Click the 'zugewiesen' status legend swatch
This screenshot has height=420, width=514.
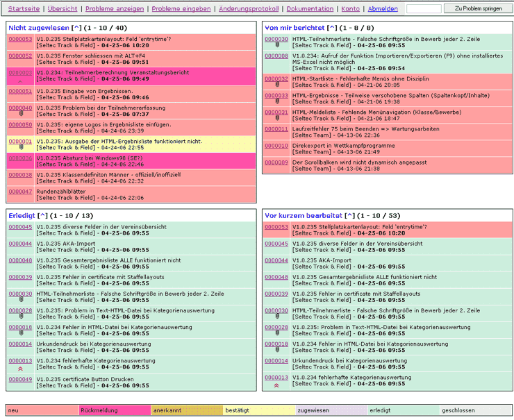(x=331, y=410)
